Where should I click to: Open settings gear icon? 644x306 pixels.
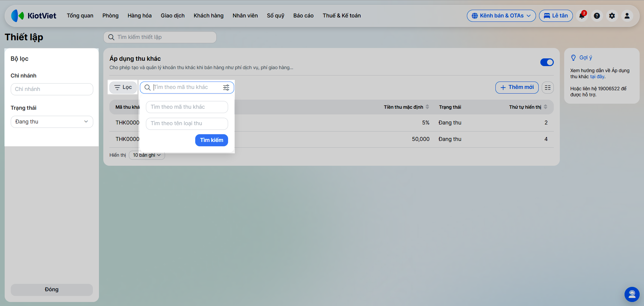(x=612, y=16)
